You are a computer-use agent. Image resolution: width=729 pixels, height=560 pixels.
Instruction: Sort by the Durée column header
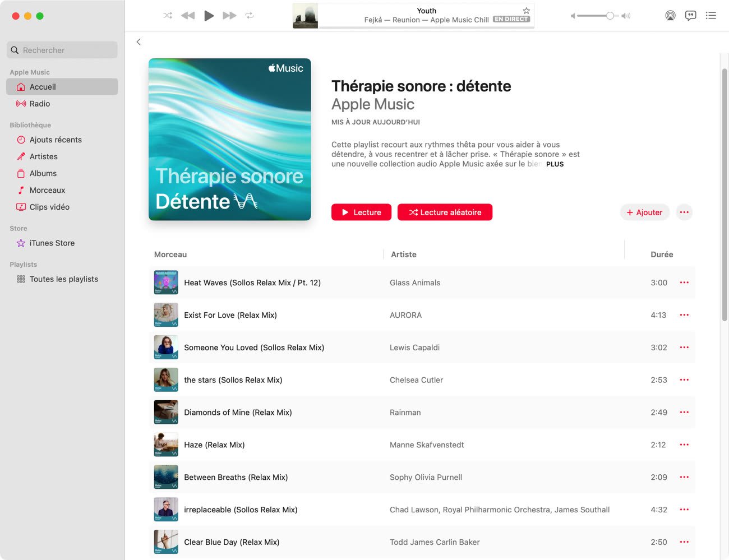click(662, 254)
